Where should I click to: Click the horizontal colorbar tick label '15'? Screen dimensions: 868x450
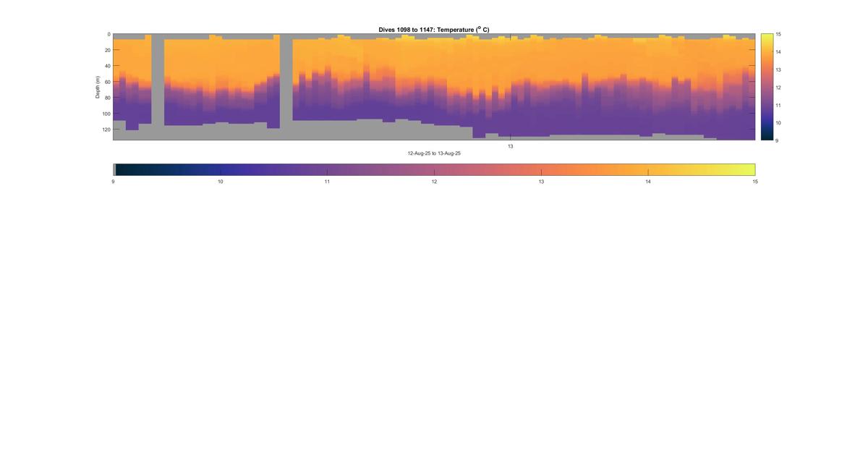(755, 182)
